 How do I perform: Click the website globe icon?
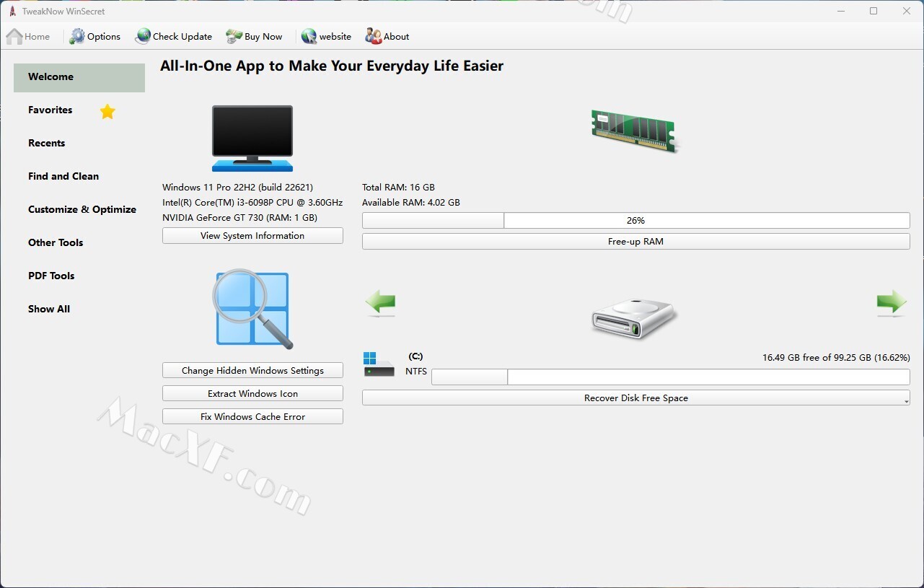309,36
